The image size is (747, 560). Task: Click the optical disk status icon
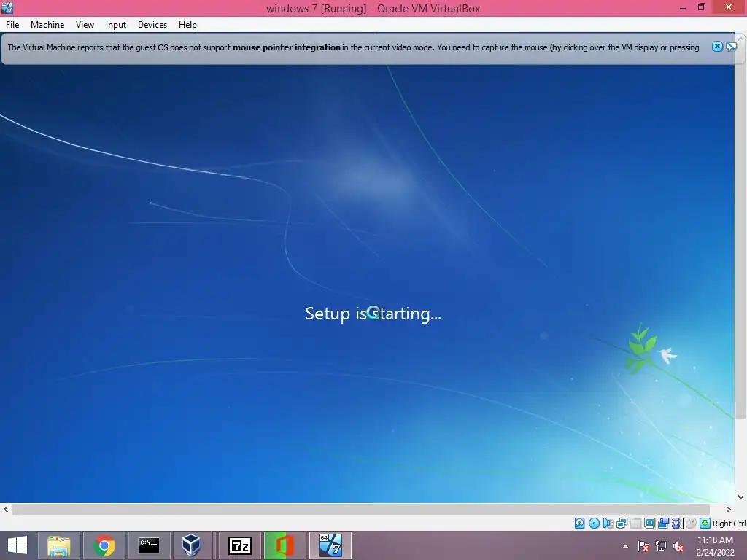[594, 524]
